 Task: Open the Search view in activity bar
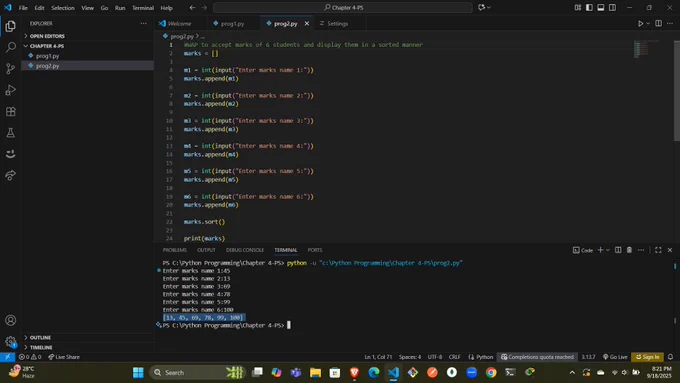point(10,47)
